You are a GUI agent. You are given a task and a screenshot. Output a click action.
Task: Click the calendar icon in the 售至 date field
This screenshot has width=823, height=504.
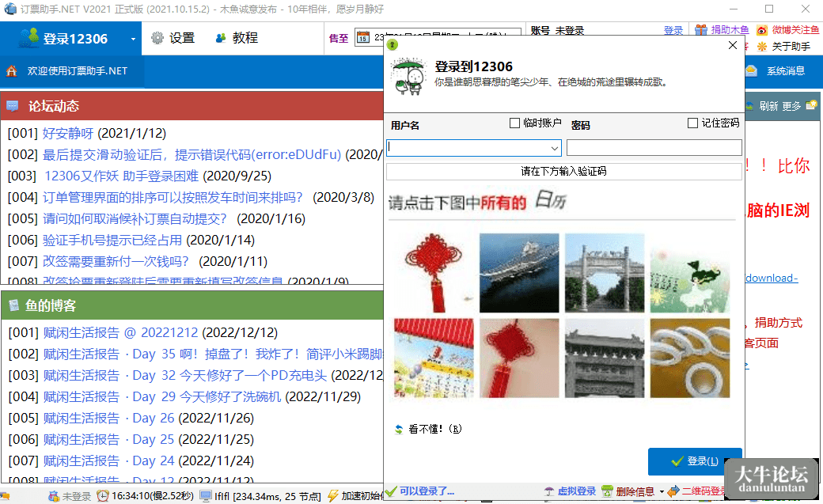click(x=362, y=37)
